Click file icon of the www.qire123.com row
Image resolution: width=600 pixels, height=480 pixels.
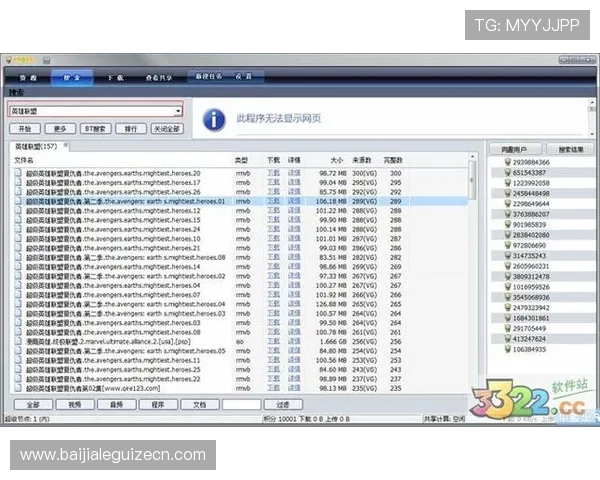pos(18,389)
